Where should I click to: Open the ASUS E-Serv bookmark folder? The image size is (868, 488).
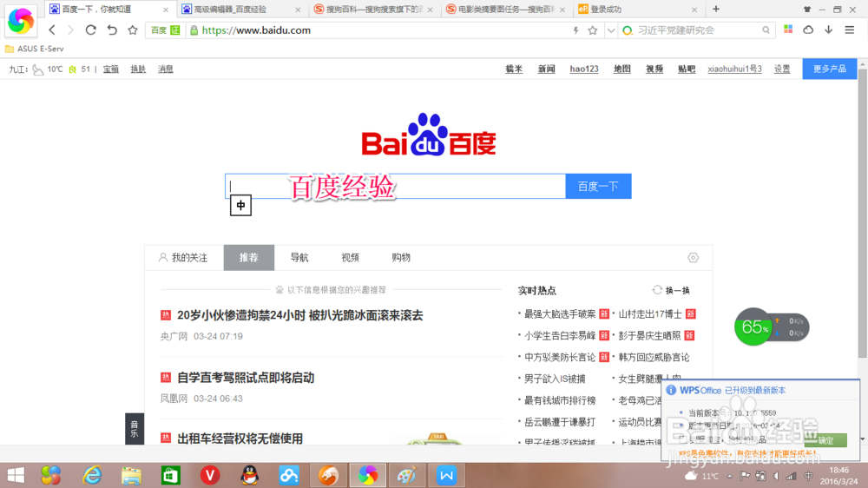35,49
